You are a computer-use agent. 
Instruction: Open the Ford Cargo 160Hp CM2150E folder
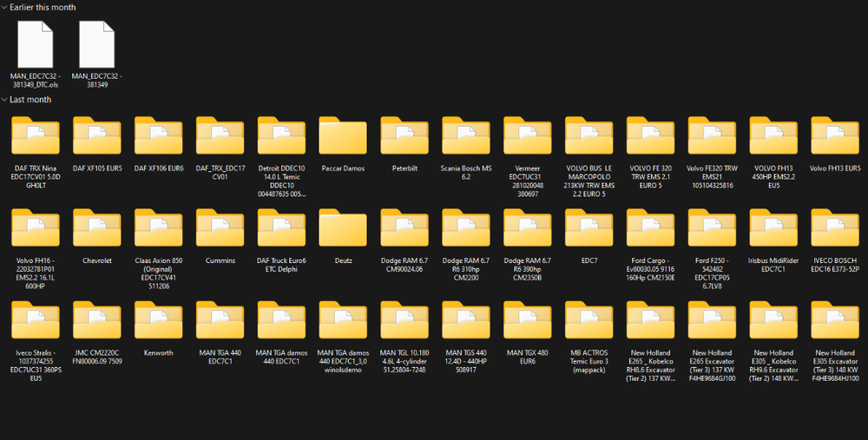[x=650, y=228]
